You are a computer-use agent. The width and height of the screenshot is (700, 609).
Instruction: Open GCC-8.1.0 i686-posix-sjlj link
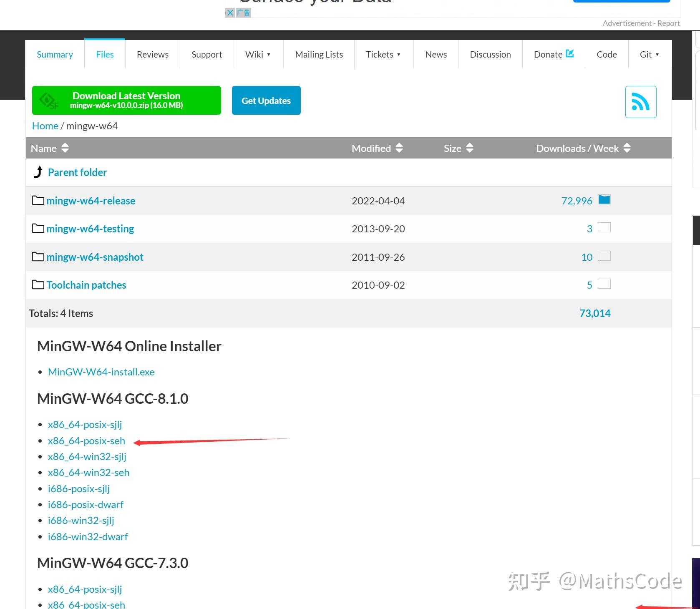tap(79, 488)
